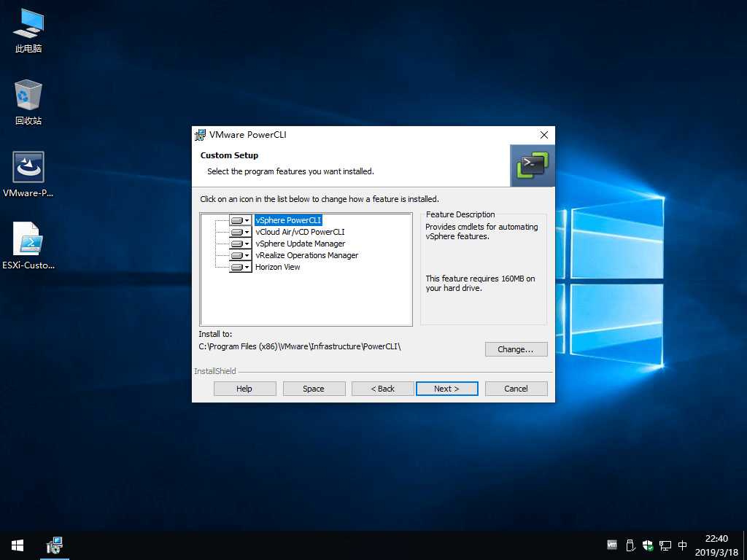The width and height of the screenshot is (747, 560).
Task: Check disk Space requirements button
Action: coord(314,389)
